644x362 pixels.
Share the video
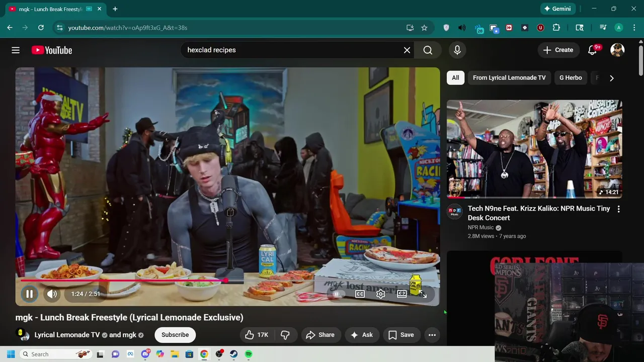[320, 335]
